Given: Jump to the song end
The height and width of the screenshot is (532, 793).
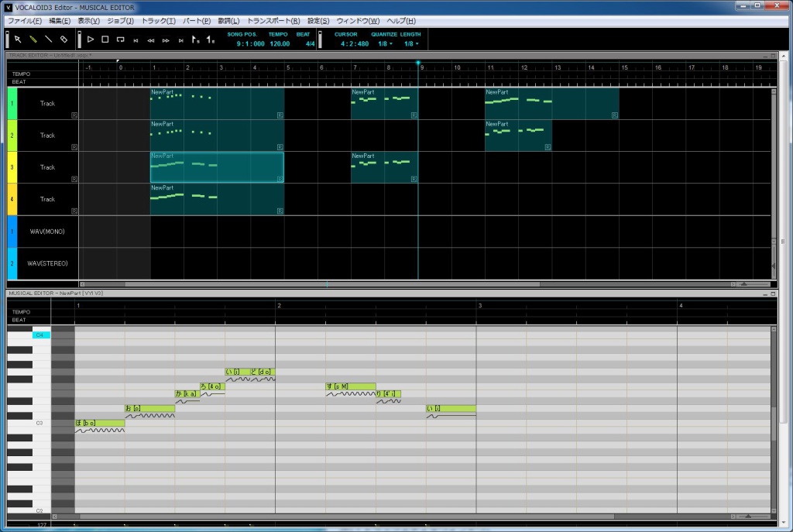Looking at the screenshot, I should coord(180,40).
